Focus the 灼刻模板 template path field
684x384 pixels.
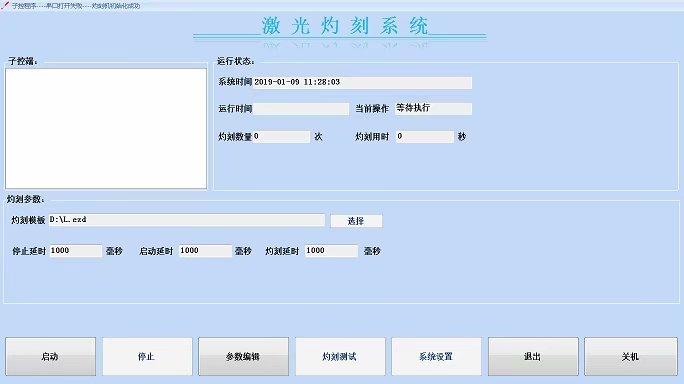point(187,220)
